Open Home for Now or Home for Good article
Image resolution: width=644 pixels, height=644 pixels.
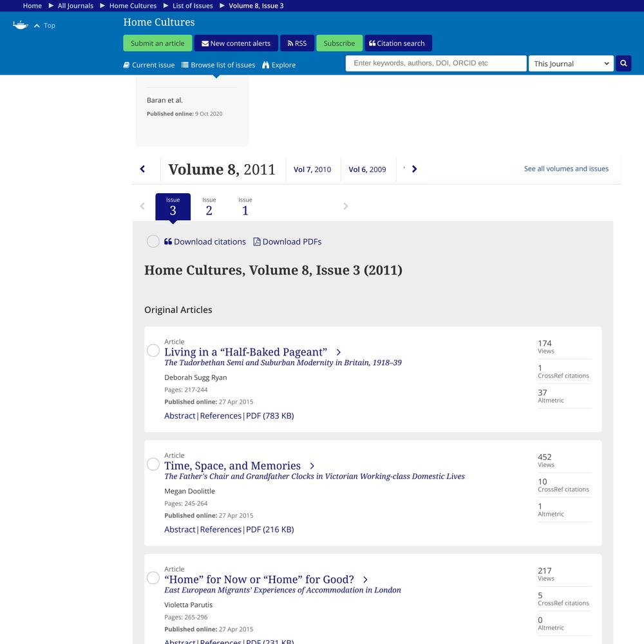point(259,580)
